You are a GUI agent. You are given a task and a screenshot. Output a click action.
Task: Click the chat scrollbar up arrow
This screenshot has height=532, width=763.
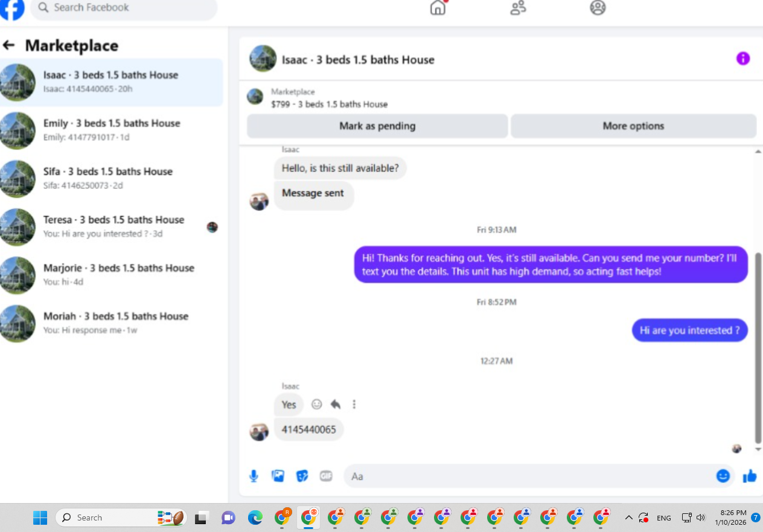pos(758,152)
